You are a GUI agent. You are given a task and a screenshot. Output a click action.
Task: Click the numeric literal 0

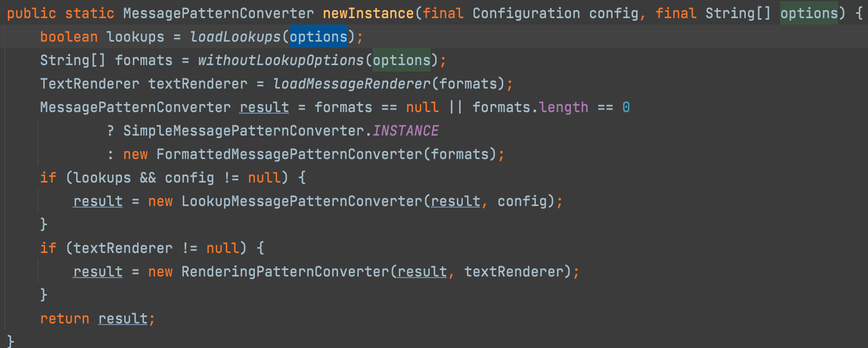626,107
